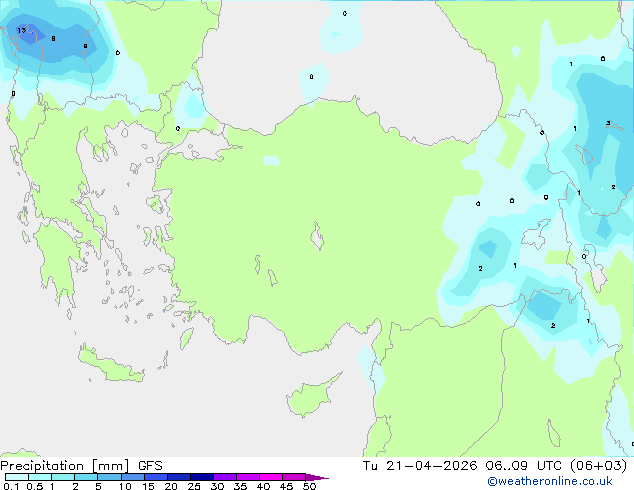Click the 45–50 mm legend color swatch
634x490 pixels.
[x=294, y=477]
